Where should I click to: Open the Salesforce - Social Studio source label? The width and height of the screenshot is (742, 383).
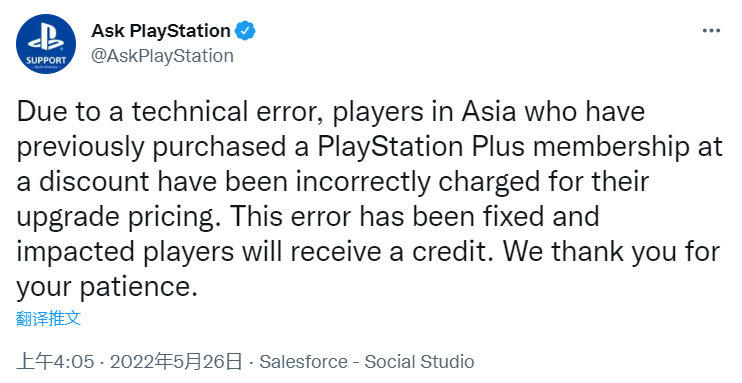367,362
